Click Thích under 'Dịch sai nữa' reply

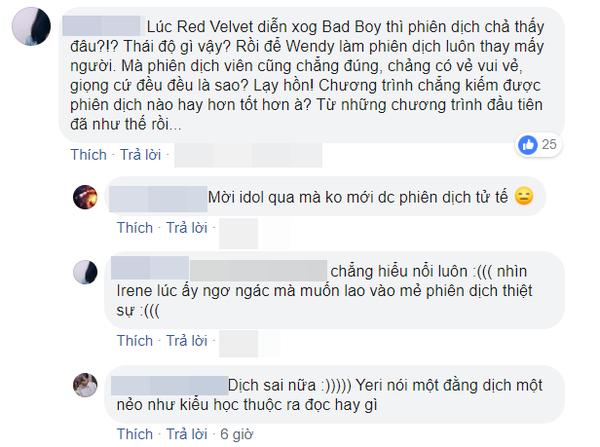coord(135,434)
